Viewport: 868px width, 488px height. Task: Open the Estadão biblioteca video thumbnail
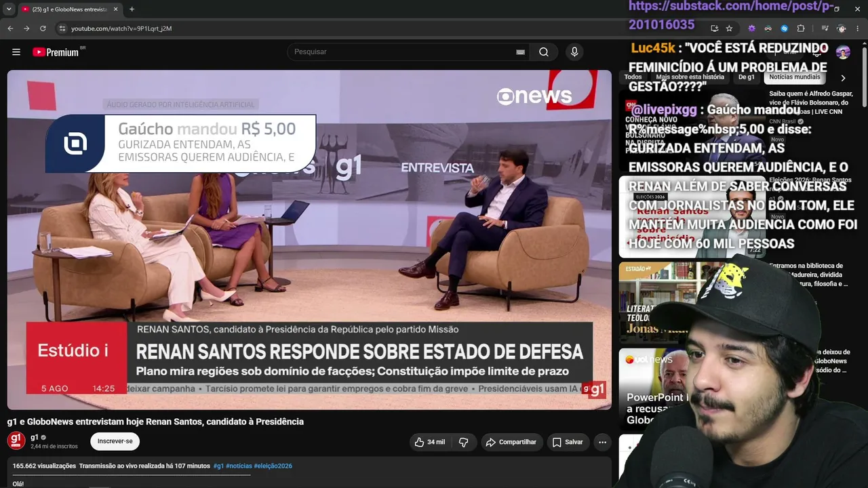coord(692,303)
